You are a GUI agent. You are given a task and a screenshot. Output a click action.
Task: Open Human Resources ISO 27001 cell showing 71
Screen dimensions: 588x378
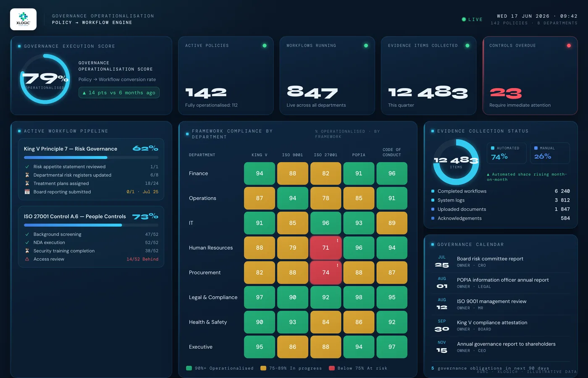click(325, 248)
